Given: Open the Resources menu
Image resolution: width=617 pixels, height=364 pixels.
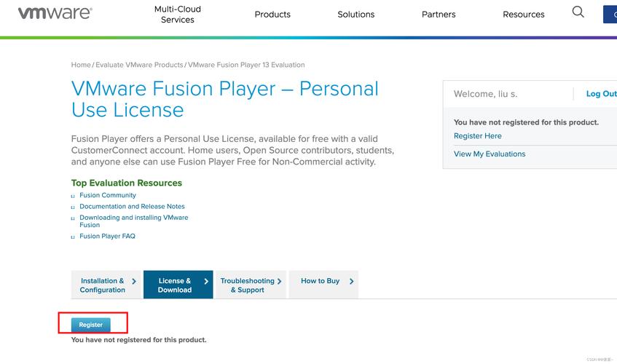Looking at the screenshot, I should click(x=523, y=14).
